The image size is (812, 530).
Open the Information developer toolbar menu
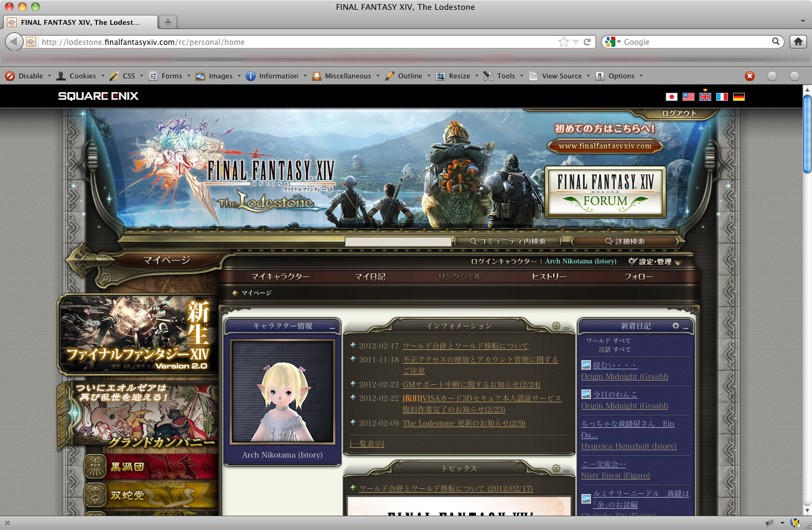click(x=276, y=76)
